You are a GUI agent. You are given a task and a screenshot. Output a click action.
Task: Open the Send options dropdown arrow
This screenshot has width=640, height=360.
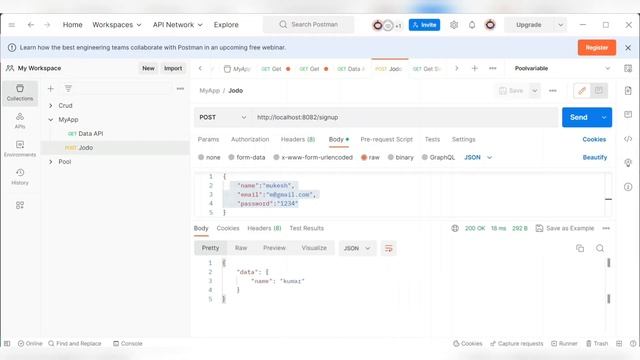[604, 118]
